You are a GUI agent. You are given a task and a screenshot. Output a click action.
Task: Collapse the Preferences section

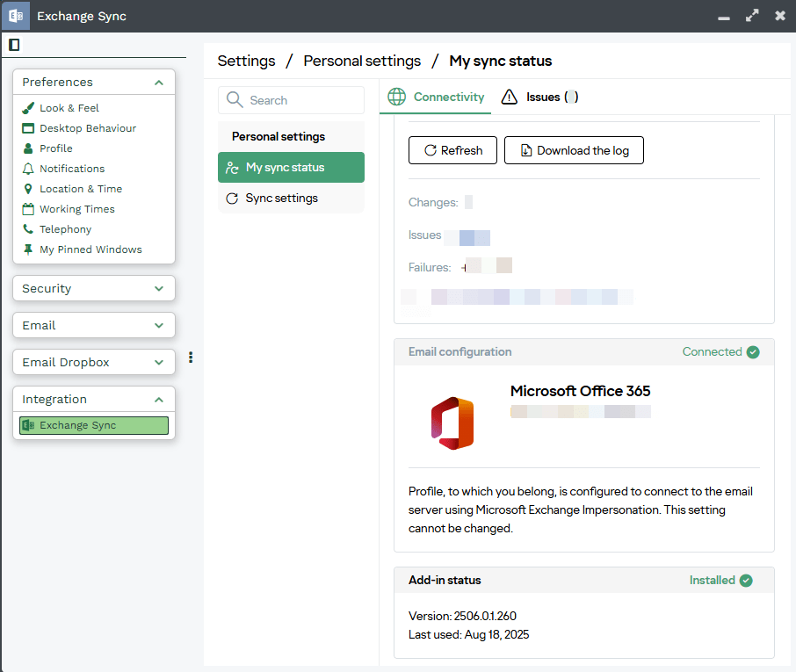pos(159,83)
